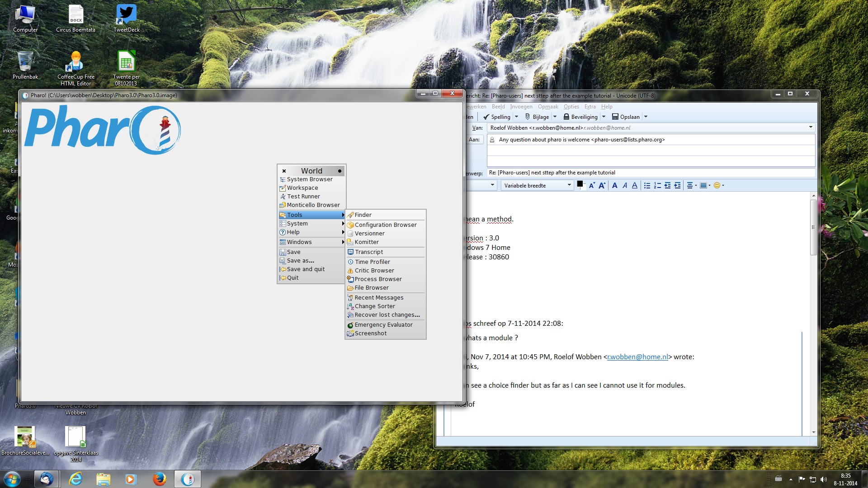Viewport: 868px width, 488px height.
Task: Open Opties menu in mail window
Action: coord(571,107)
